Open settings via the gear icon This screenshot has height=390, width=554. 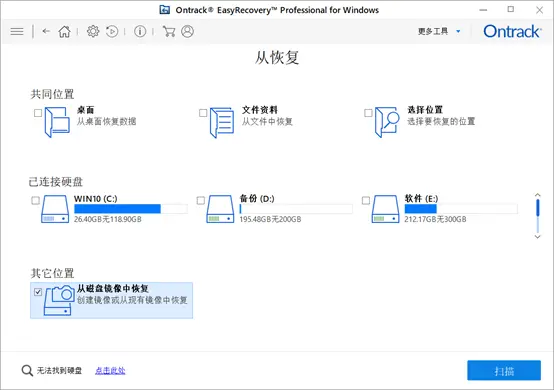(x=93, y=31)
